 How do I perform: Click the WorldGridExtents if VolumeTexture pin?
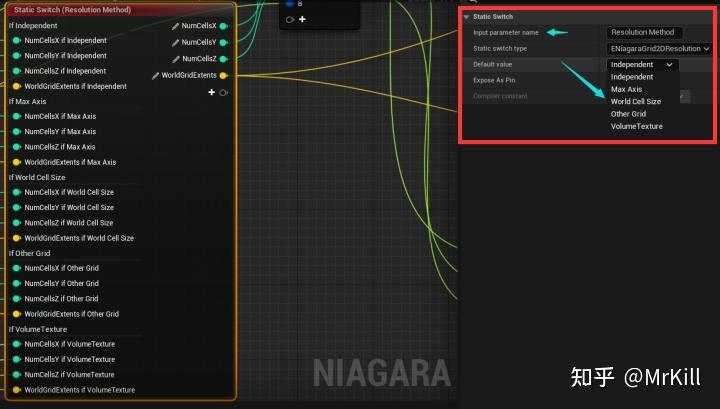(17, 390)
